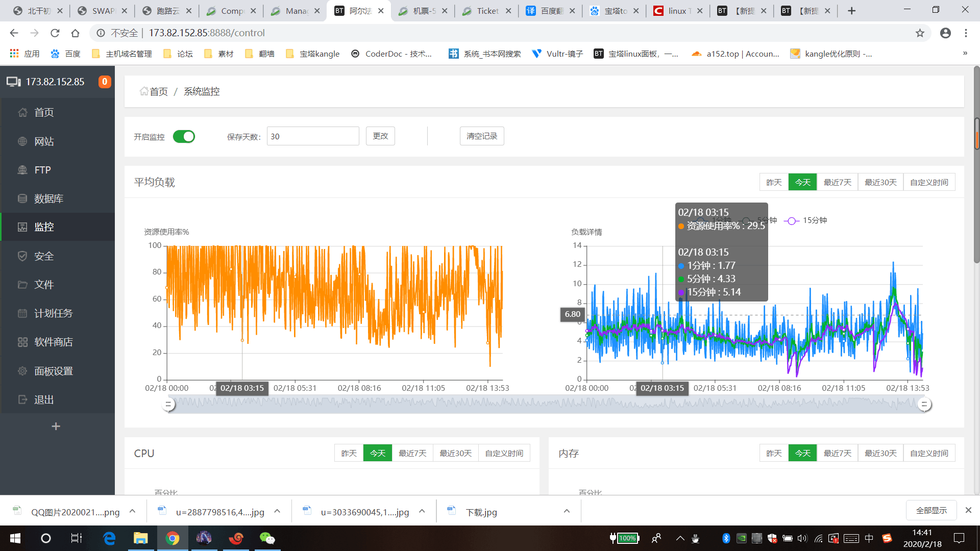
Task: Expand the 下载.jpg download options arrow
Action: (567, 511)
